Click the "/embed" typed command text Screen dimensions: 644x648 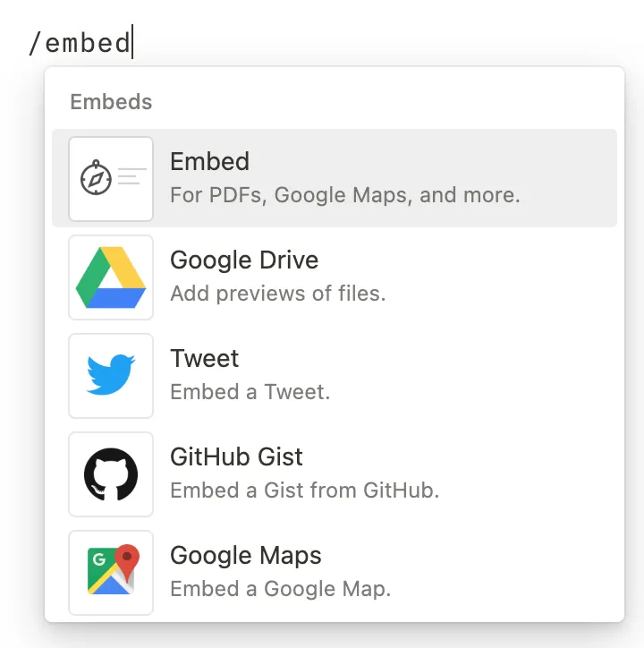click(x=80, y=42)
